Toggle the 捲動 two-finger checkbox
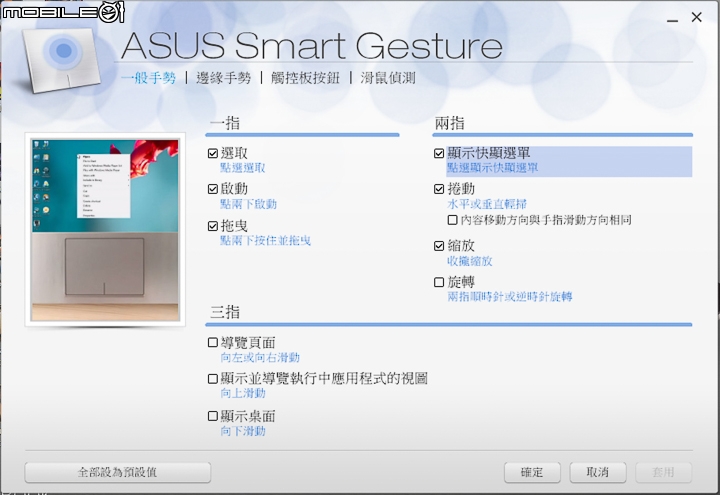720x495 pixels. [439, 189]
